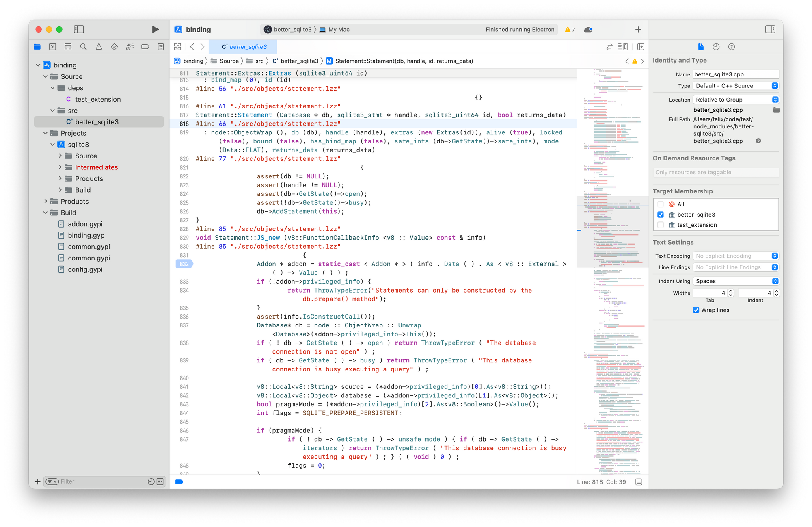Click the Run play button

155,29
